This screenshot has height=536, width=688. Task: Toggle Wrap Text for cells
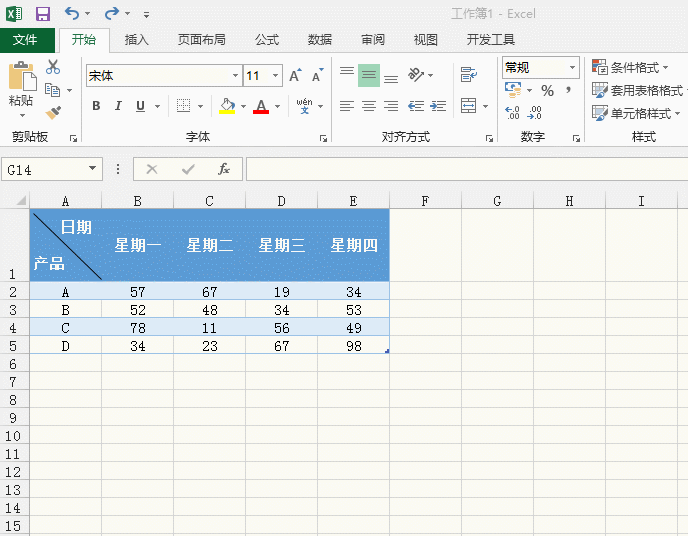(469, 75)
